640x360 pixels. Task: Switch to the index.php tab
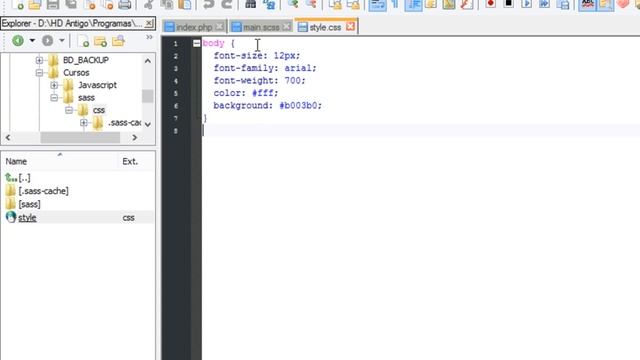[x=194, y=27]
